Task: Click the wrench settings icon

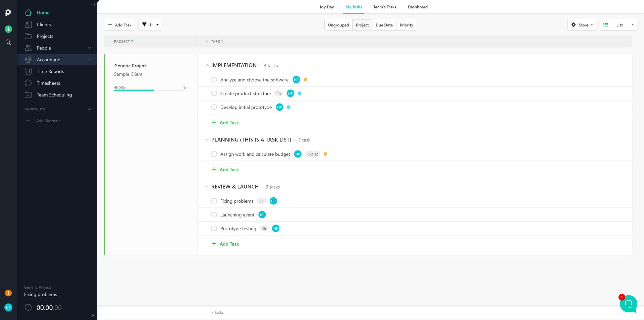Action: [93, 316]
